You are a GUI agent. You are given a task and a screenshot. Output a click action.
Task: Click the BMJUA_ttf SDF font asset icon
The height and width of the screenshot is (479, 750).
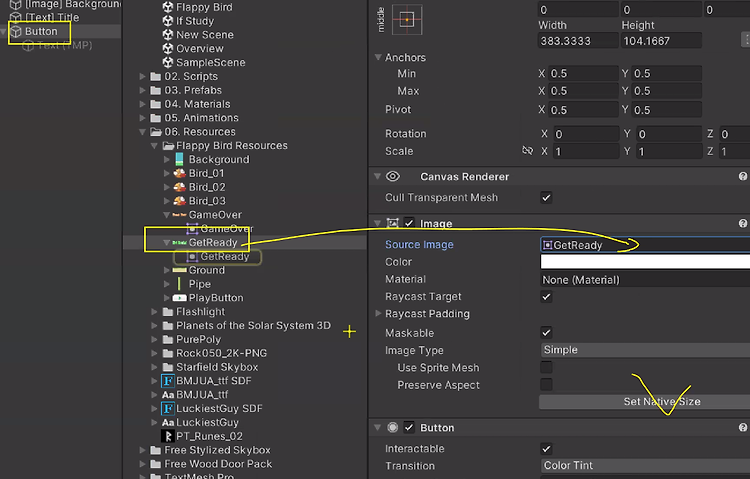click(x=167, y=381)
